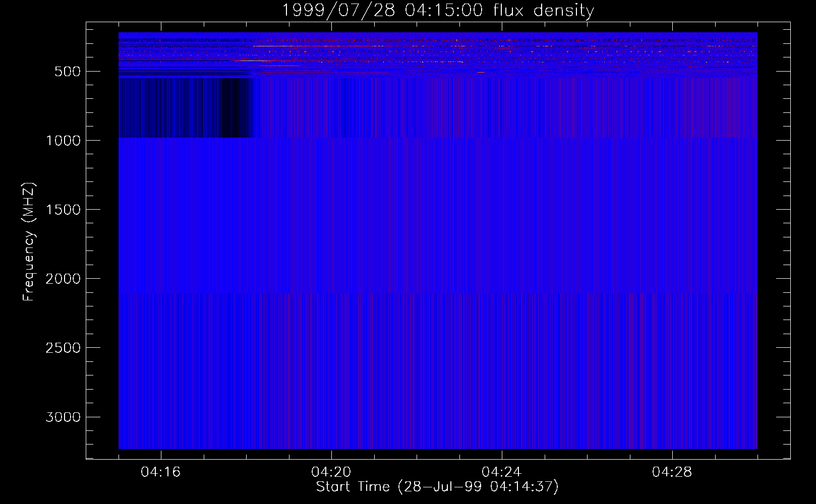The height and width of the screenshot is (504, 816).
Task: Click the plot title '1999/07/28 04:15:00 flux density'
Action: pos(438,11)
